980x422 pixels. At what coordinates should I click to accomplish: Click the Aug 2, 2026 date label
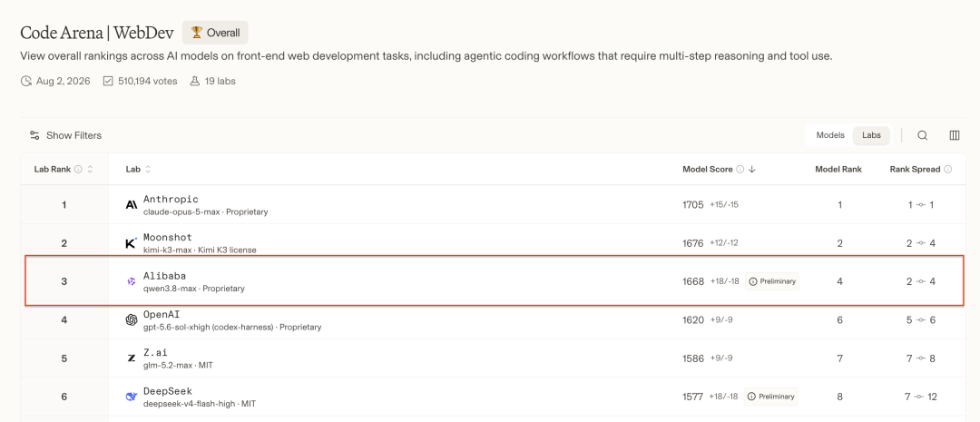tap(64, 82)
